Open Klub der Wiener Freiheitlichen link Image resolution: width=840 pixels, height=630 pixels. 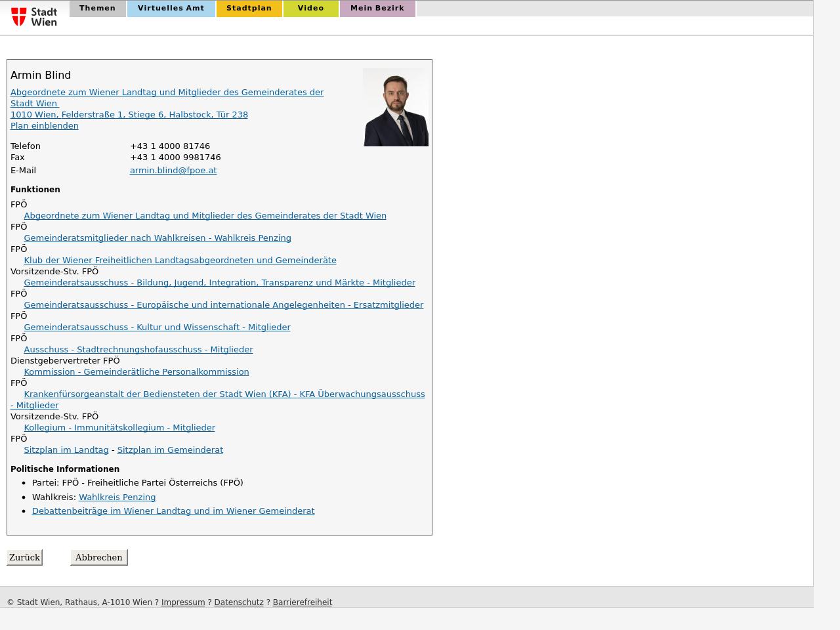click(x=180, y=261)
